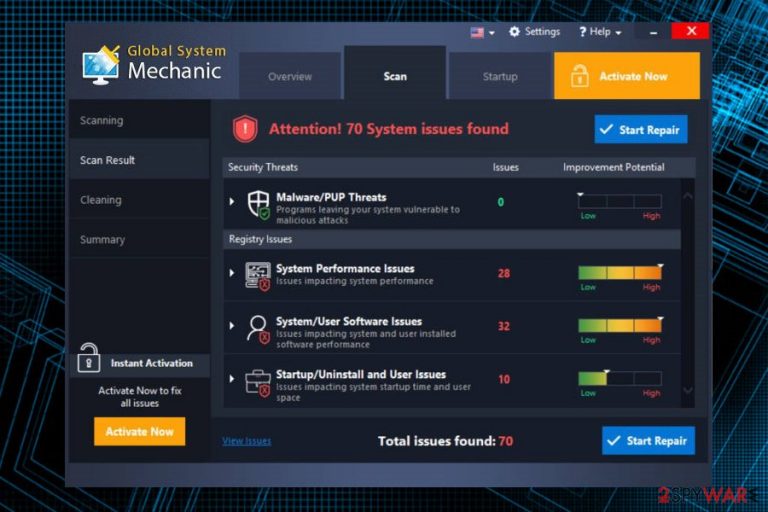Click Malware/PUP improvement potential bar

click(x=620, y=201)
